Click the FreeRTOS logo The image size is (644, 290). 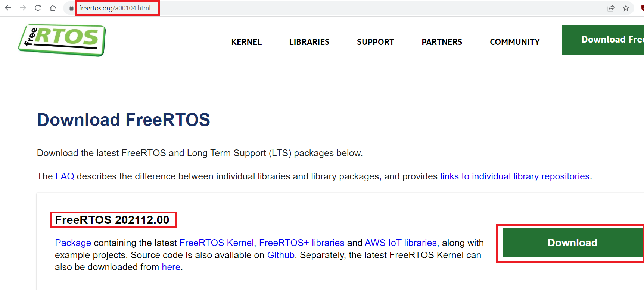(x=62, y=40)
